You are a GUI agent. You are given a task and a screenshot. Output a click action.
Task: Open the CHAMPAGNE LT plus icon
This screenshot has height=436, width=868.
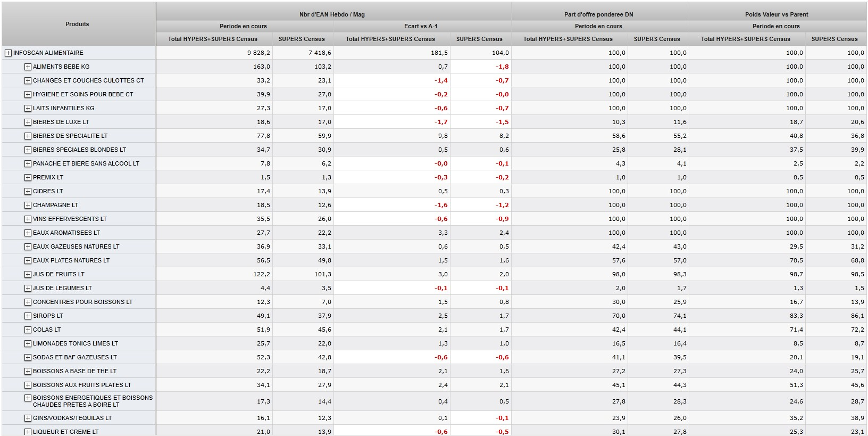pos(28,205)
